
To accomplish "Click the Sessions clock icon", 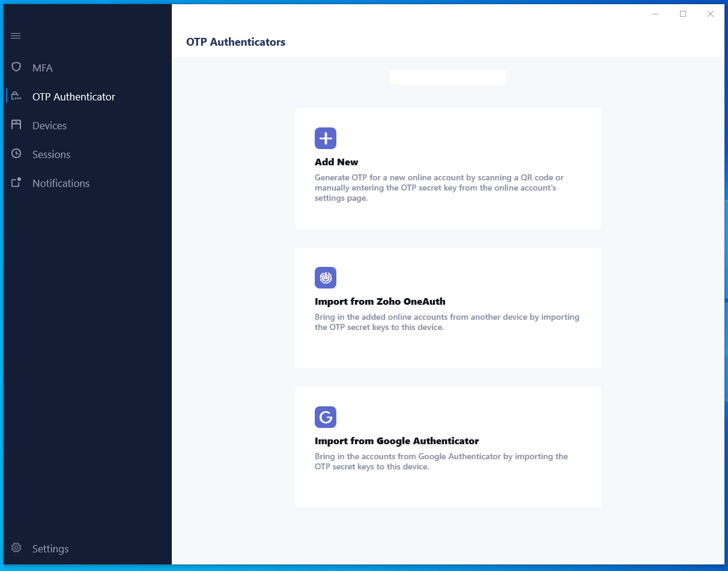I will coord(16,153).
